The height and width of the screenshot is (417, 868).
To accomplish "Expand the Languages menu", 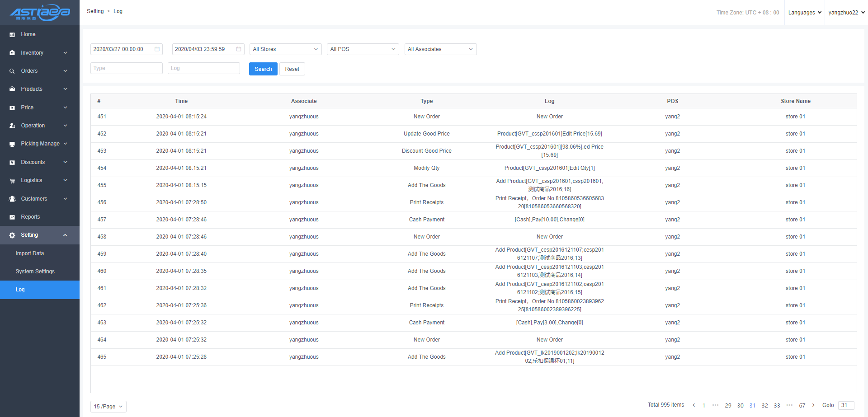I will [x=804, y=13].
